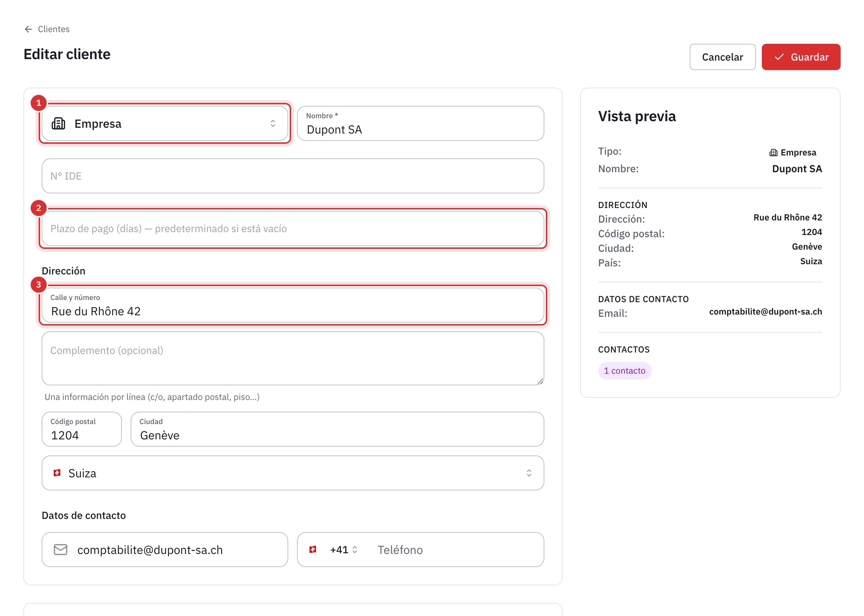Open the Suiza country dropdown
Screen dimensions: 864x616
point(293,473)
